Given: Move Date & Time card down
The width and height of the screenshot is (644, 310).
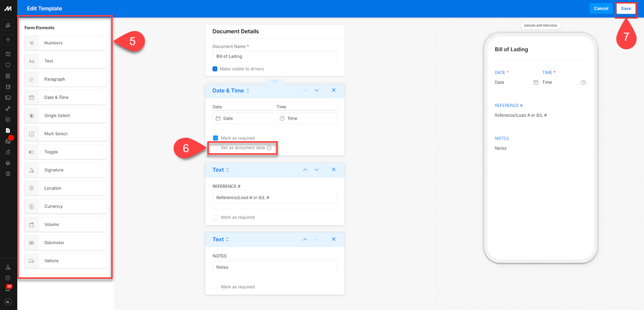Looking at the screenshot, I should (x=316, y=90).
